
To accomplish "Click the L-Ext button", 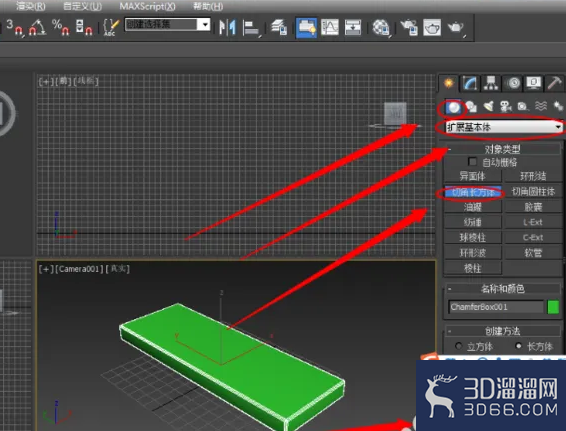I will tap(533, 222).
